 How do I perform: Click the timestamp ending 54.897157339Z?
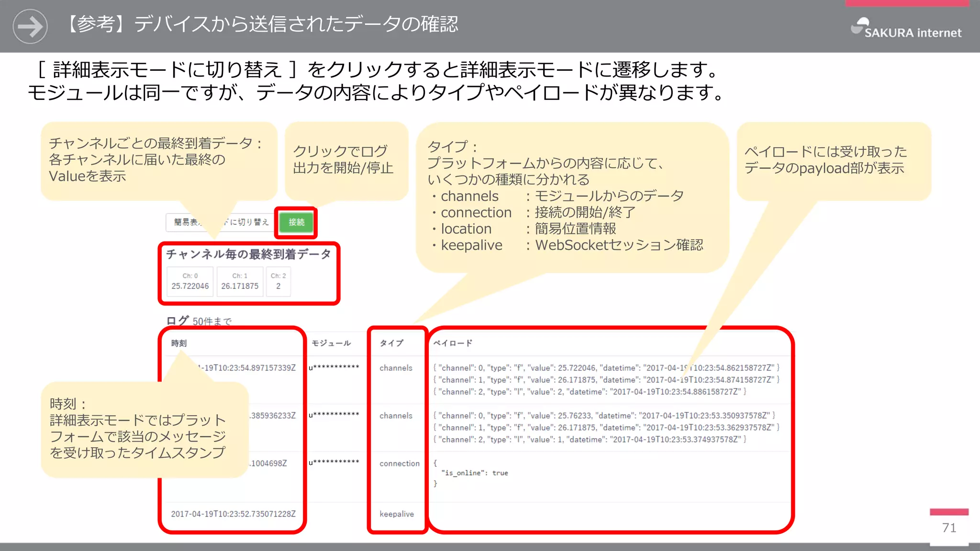[x=247, y=368]
